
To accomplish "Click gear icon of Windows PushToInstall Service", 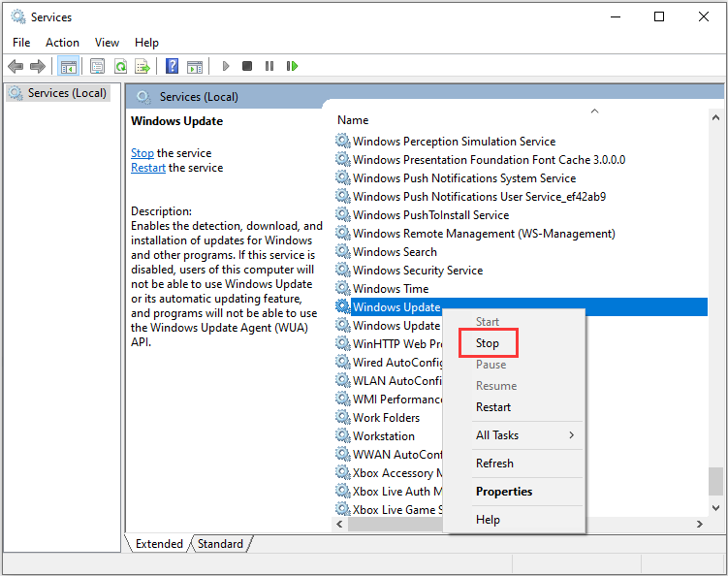I will (x=342, y=214).
